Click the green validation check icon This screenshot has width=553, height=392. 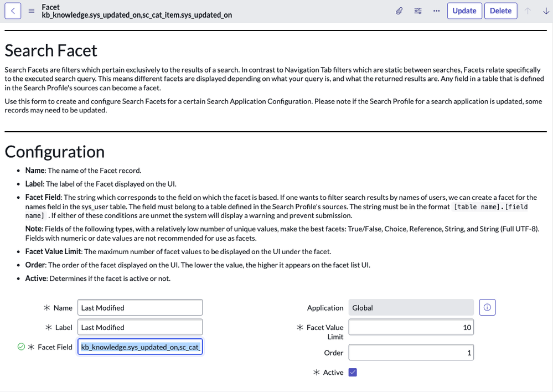click(x=21, y=347)
